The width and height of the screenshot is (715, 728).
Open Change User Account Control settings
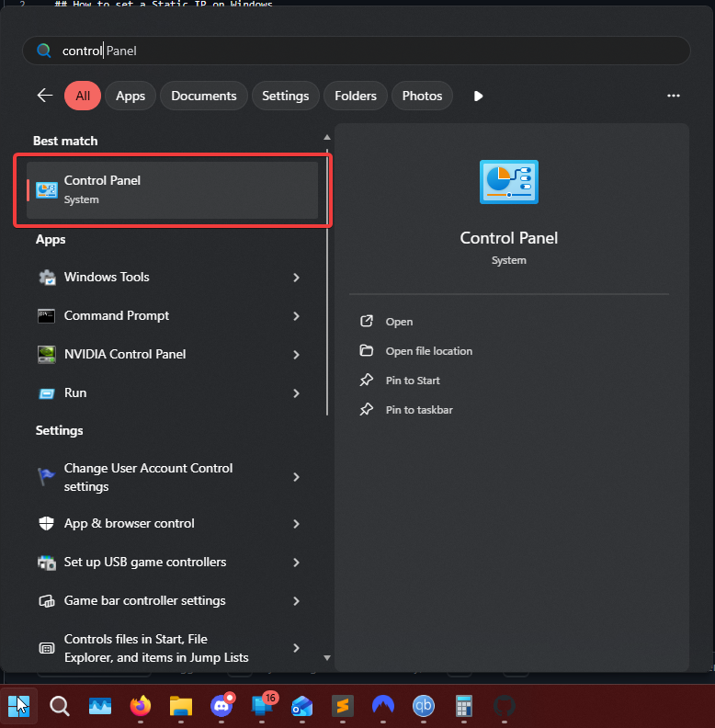(172, 477)
